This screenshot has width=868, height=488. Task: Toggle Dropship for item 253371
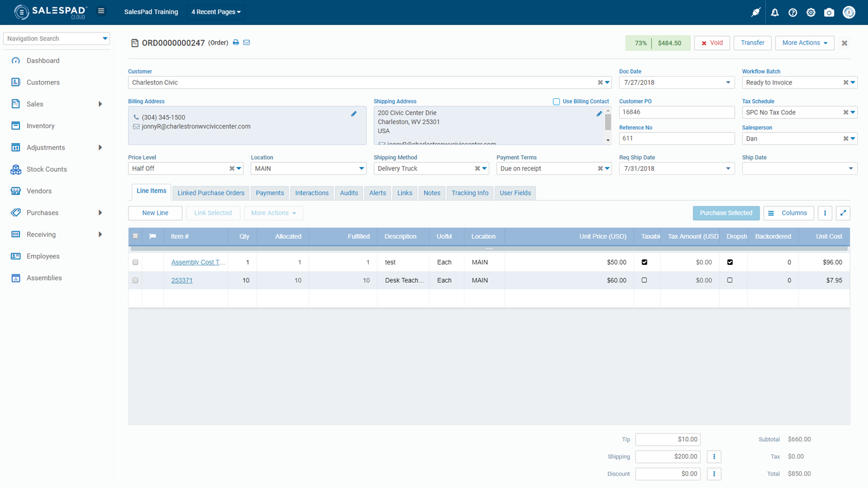[x=730, y=280]
